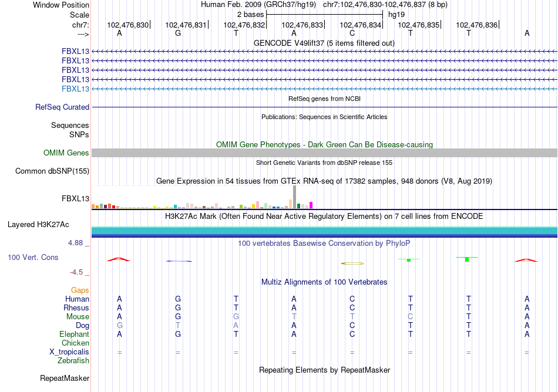Select the 'Scale' label on the left
The width and height of the screenshot is (558, 392).
coord(79,15)
